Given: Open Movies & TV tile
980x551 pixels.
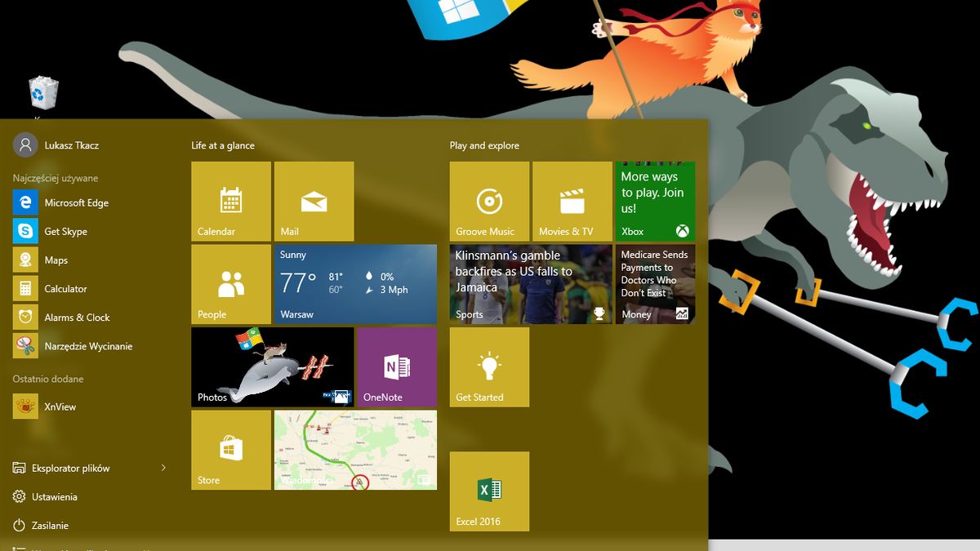Looking at the screenshot, I should click(572, 201).
